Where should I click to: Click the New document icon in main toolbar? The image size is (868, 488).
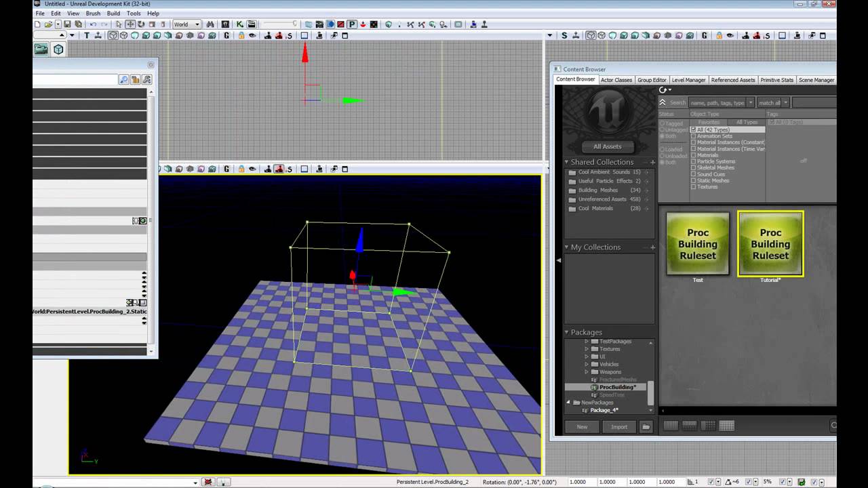[x=37, y=24]
